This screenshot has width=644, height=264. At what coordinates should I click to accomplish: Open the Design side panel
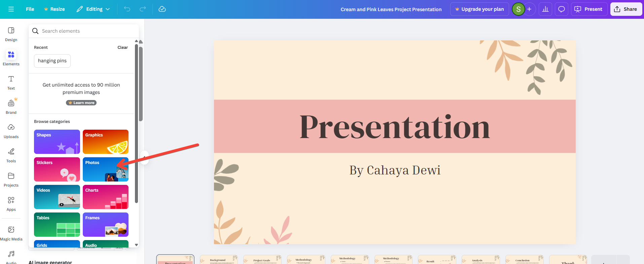[x=11, y=34]
